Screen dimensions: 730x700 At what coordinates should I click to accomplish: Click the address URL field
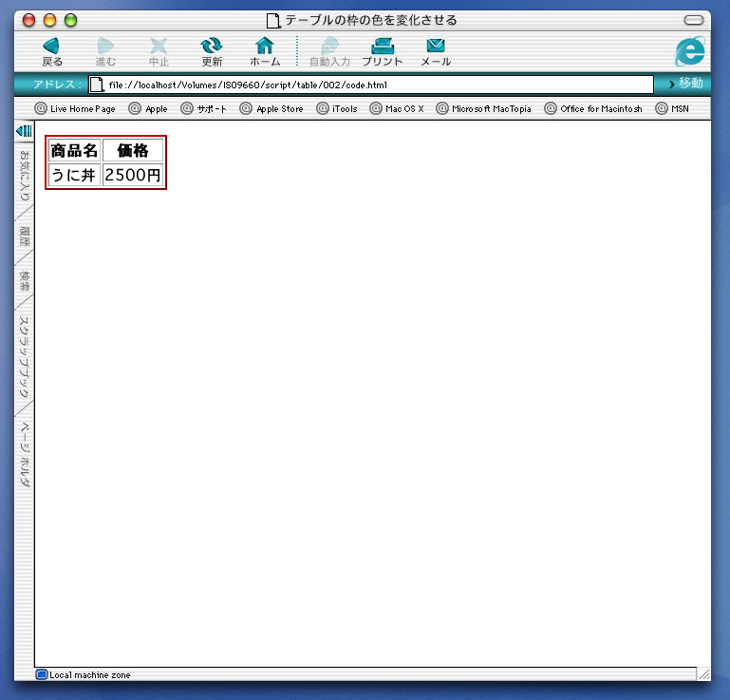pyautogui.click(x=370, y=85)
